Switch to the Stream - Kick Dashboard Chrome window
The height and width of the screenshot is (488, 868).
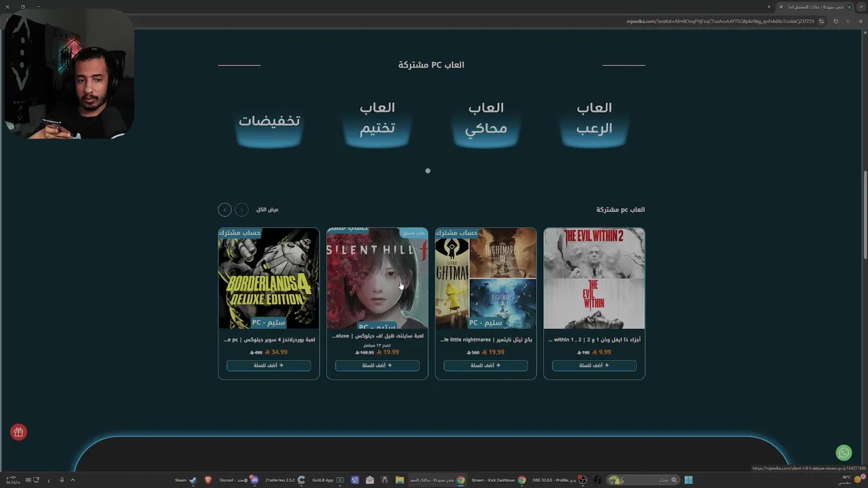pyautogui.click(x=498, y=480)
